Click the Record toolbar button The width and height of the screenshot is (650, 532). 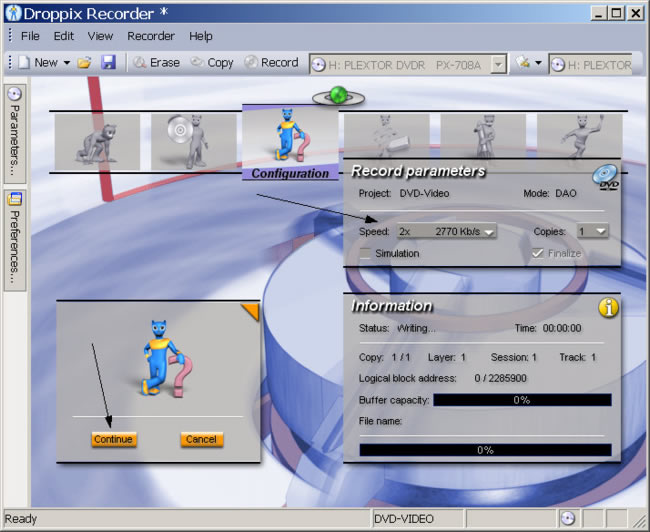(x=271, y=63)
